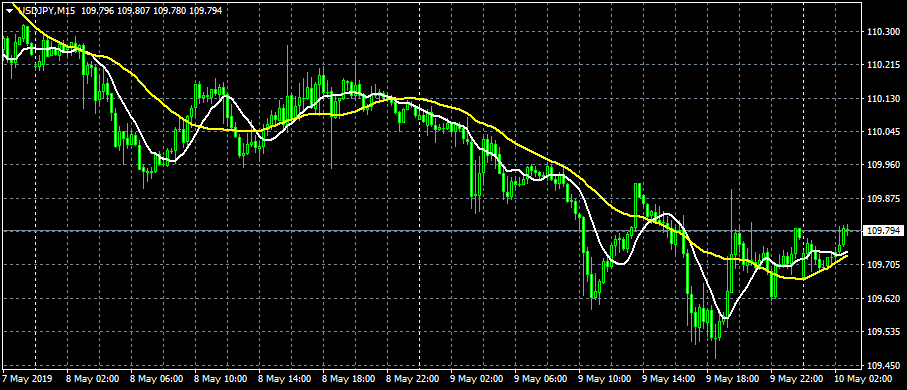Select the 10 May 02:00 time label

(x=861, y=379)
